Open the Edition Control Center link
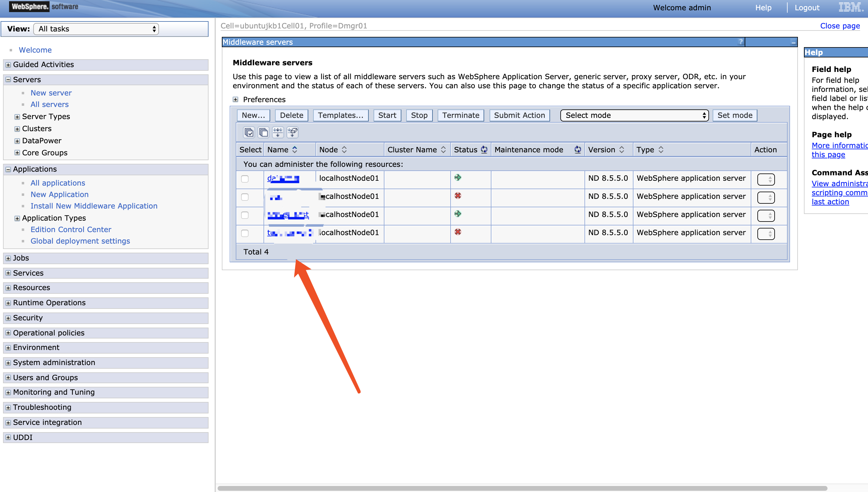The image size is (868, 492). pyautogui.click(x=71, y=230)
